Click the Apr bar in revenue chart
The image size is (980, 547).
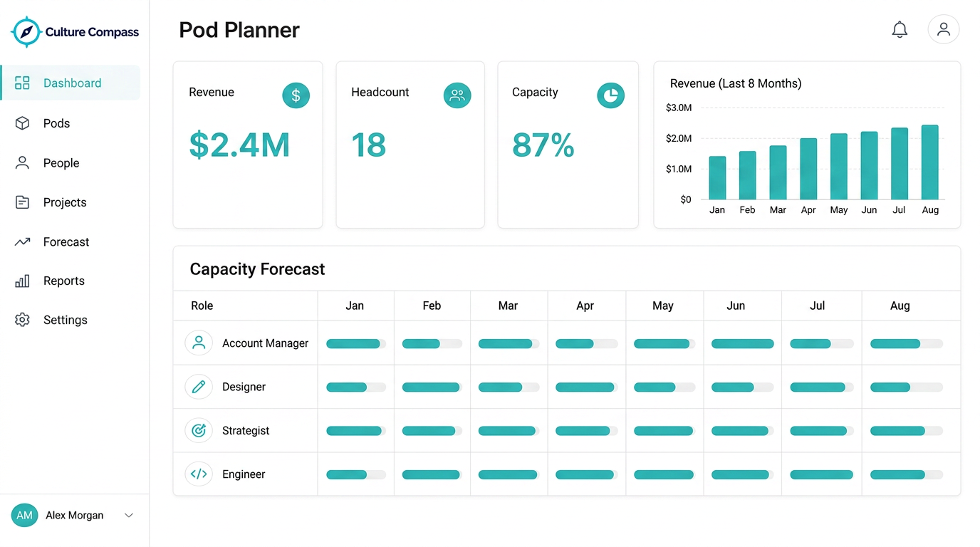tap(808, 169)
